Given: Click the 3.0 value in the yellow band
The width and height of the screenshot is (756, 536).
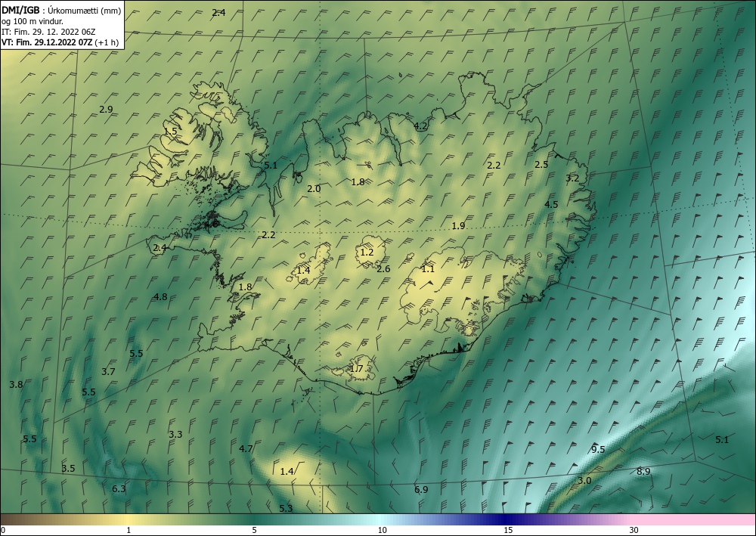Looking at the screenshot, I should (584, 481).
